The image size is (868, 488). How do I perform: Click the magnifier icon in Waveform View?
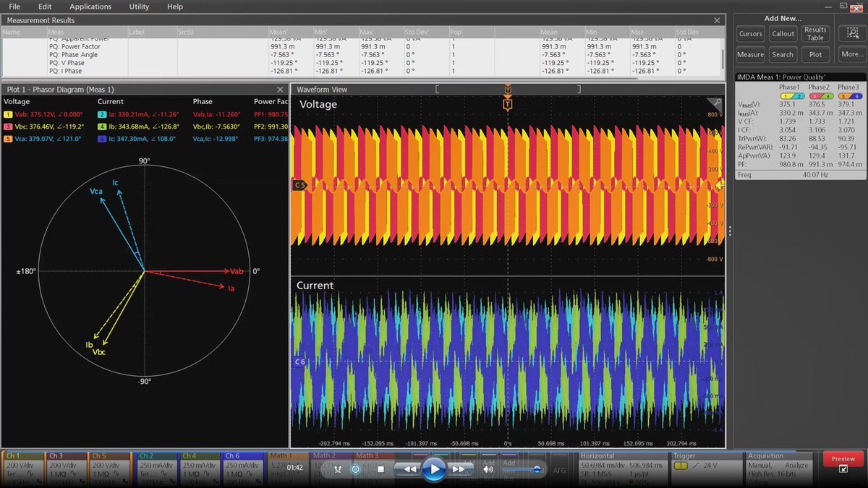coord(716,103)
